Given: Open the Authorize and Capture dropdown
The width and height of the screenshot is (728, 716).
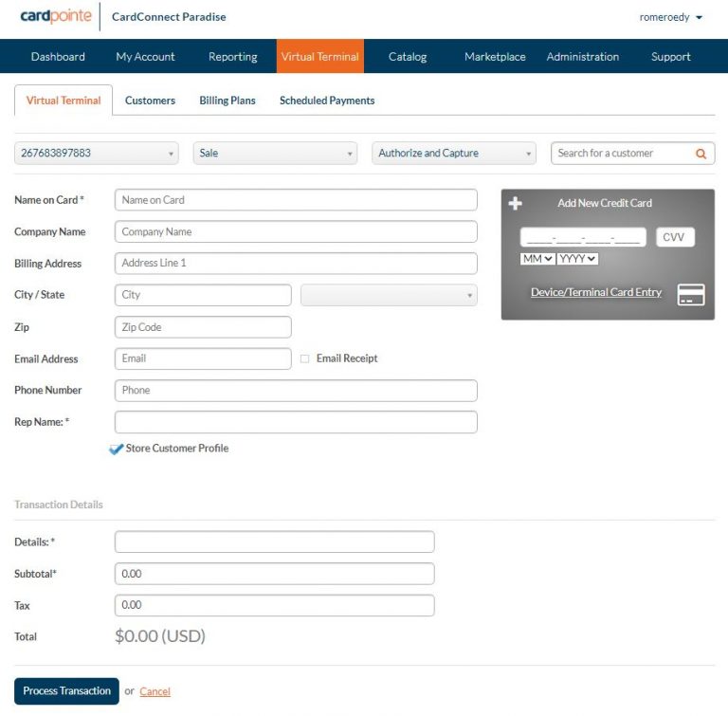Looking at the screenshot, I should coord(453,153).
